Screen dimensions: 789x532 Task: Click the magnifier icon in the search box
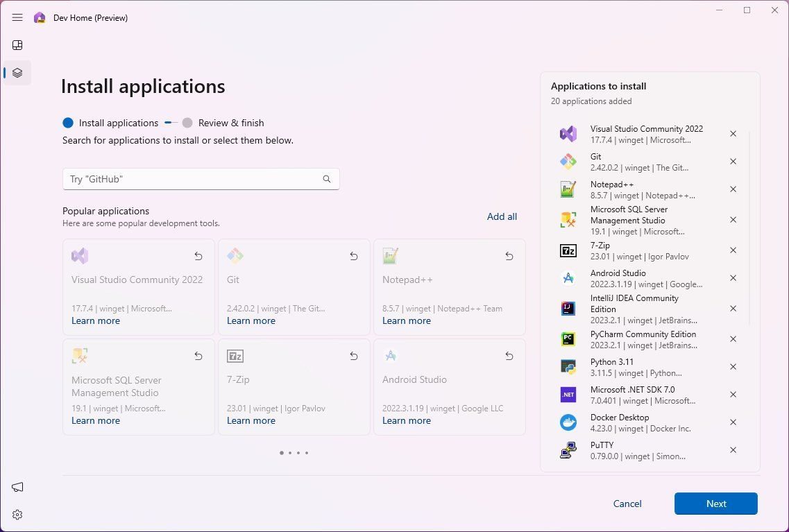(326, 179)
